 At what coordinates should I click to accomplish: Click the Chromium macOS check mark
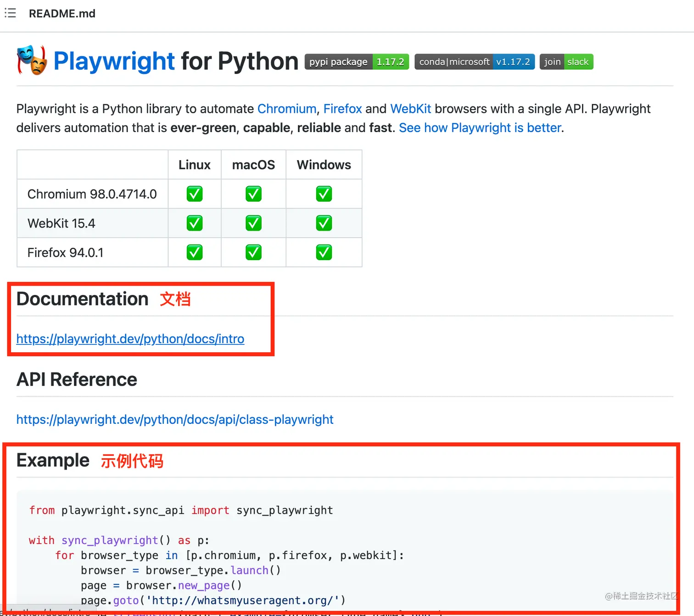(253, 194)
